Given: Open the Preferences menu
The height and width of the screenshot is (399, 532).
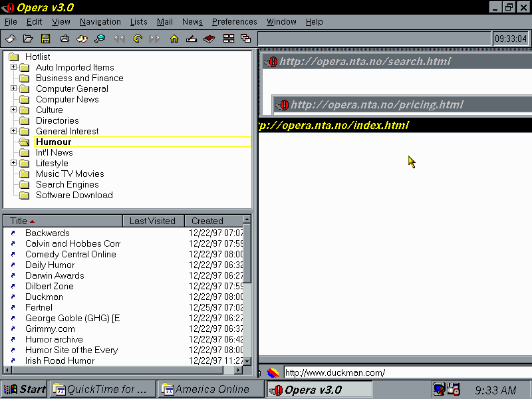Looking at the screenshot, I should click(234, 22).
